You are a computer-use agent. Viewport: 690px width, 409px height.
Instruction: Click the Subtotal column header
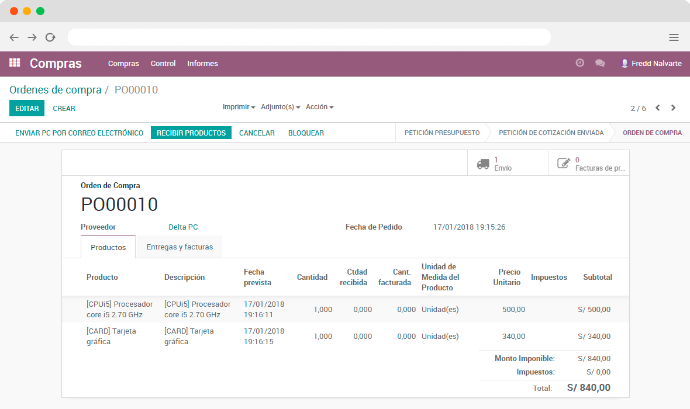598,277
